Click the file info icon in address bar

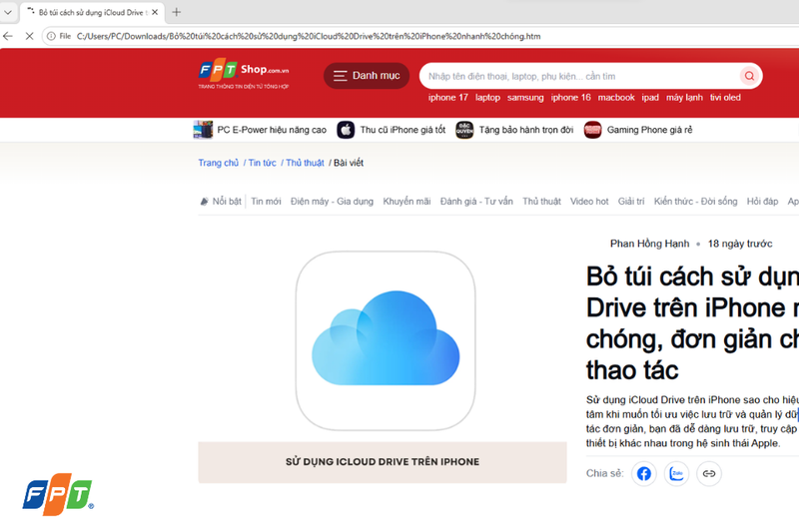51,36
